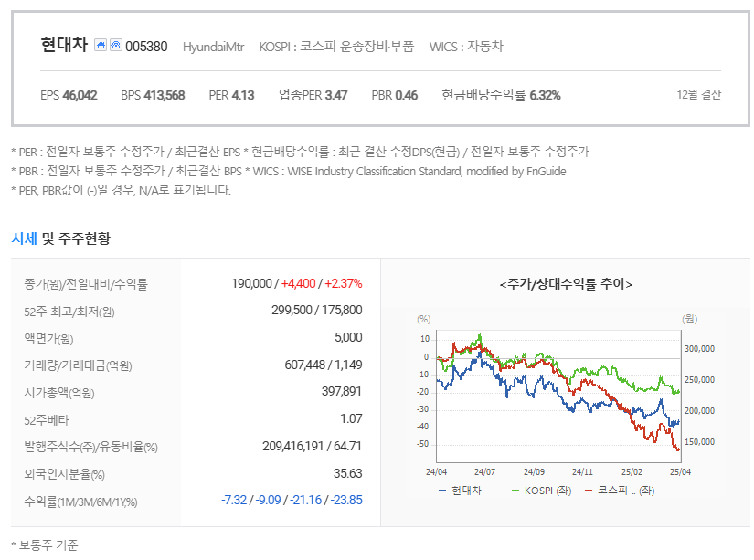Select shares value 209,416,191 / 64.71

click(x=312, y=446)
